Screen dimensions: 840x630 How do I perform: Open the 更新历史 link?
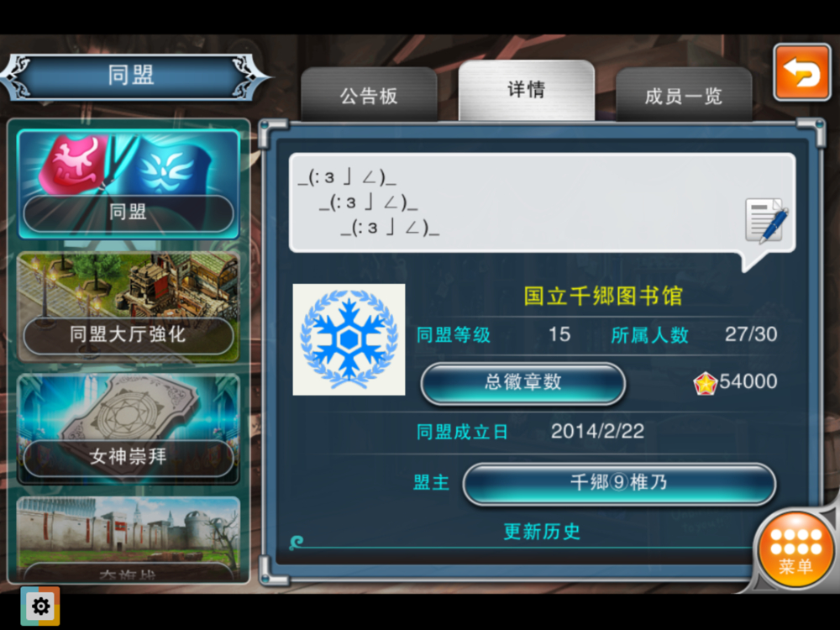point(542,532)
